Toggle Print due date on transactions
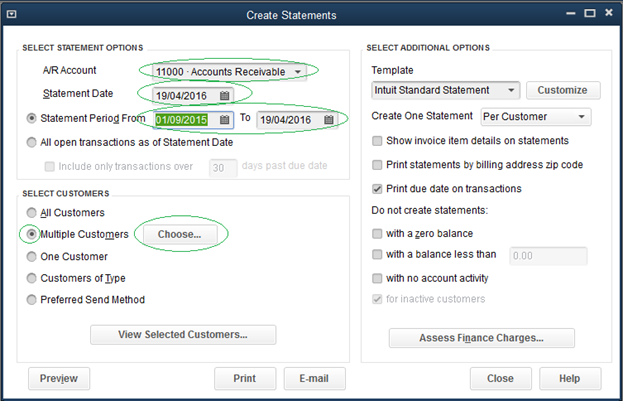 (377, 189)
